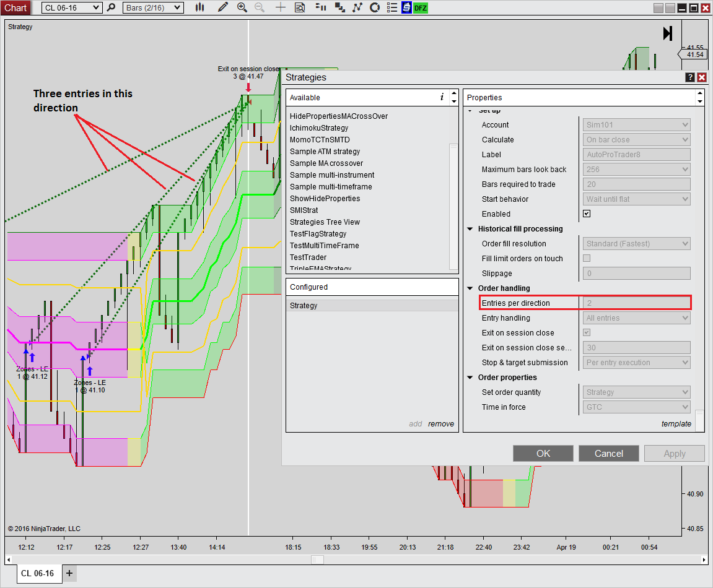Screen dimensions: 713x588
Task: Select the drawing tools pencil icon
Action: tap(223, 7)
